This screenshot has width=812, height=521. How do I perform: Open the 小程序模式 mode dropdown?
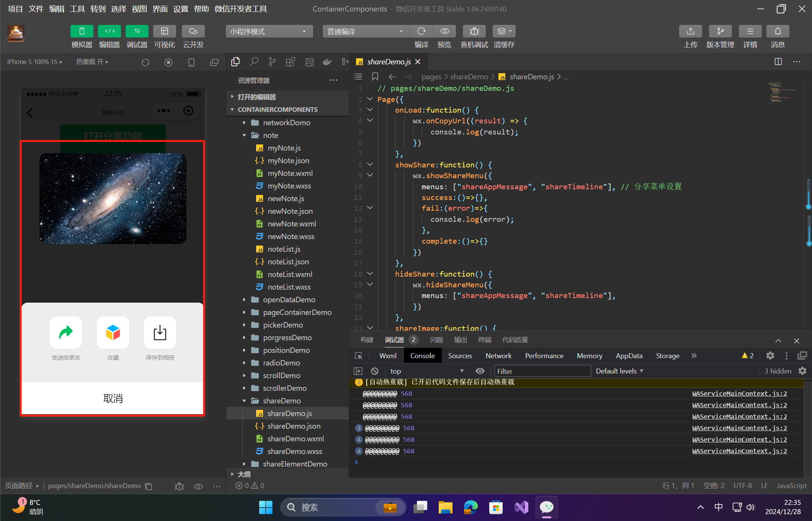coord(269,31)
